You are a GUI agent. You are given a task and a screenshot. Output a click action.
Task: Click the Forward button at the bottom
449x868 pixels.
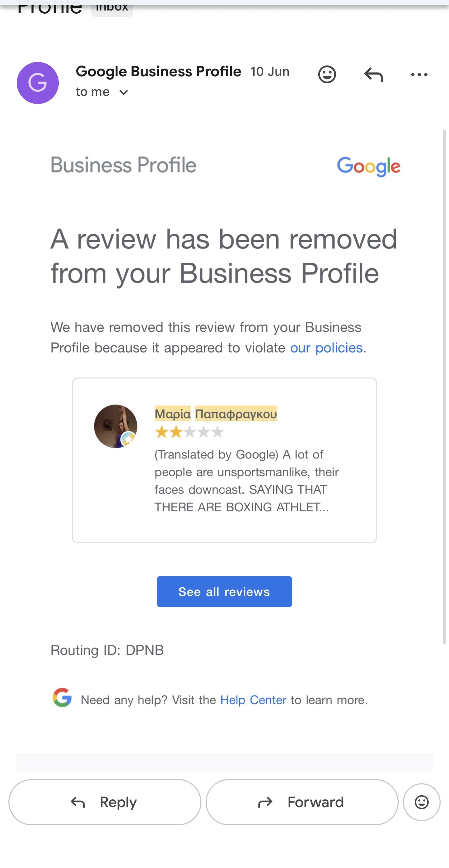tap(302, 802)
